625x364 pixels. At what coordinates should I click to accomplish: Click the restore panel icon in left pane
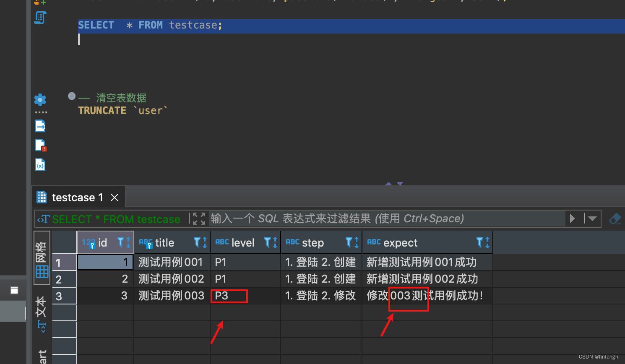[x=14, y=290]
